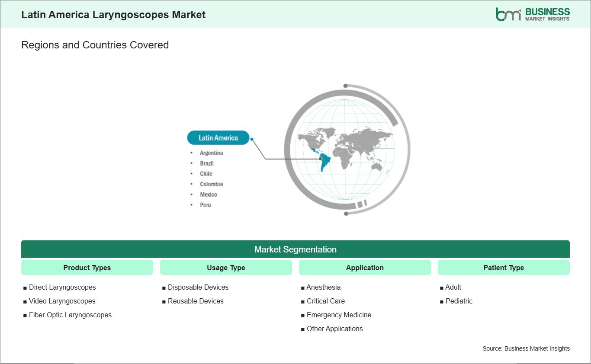This screenshot has width=591, height=364.
Task: Click the 'Chile' country entry
Action: [x=206, y=174]
